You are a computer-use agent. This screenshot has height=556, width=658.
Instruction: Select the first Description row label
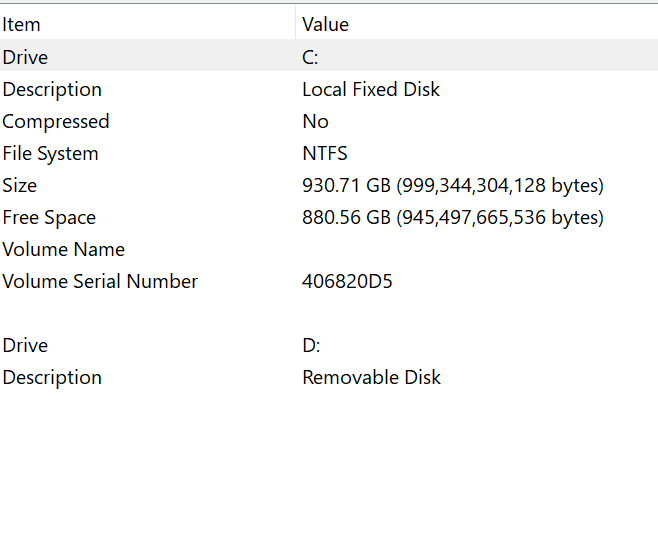tap(52, 89)
